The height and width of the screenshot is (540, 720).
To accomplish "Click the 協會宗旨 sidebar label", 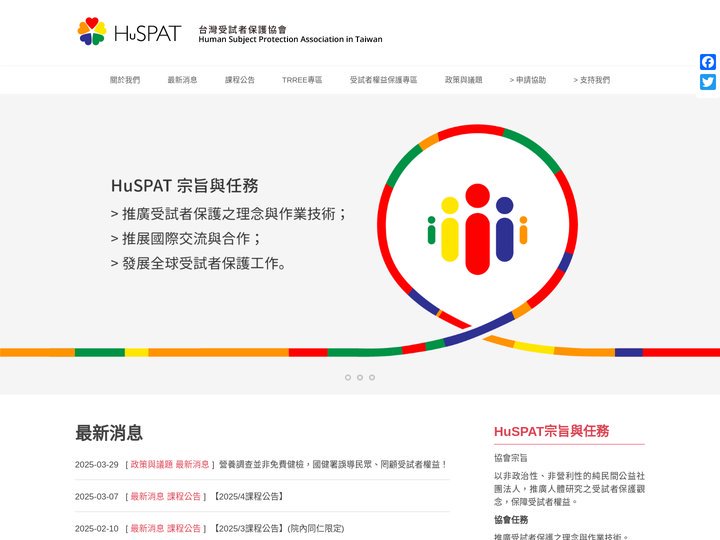I will (x=511, y=458).
